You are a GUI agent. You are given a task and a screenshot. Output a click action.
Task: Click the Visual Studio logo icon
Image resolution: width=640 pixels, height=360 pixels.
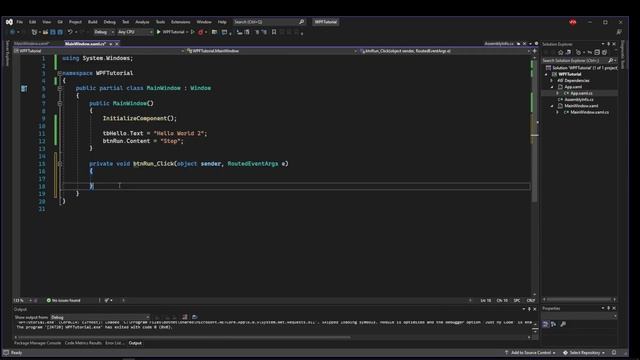[9, 22]
